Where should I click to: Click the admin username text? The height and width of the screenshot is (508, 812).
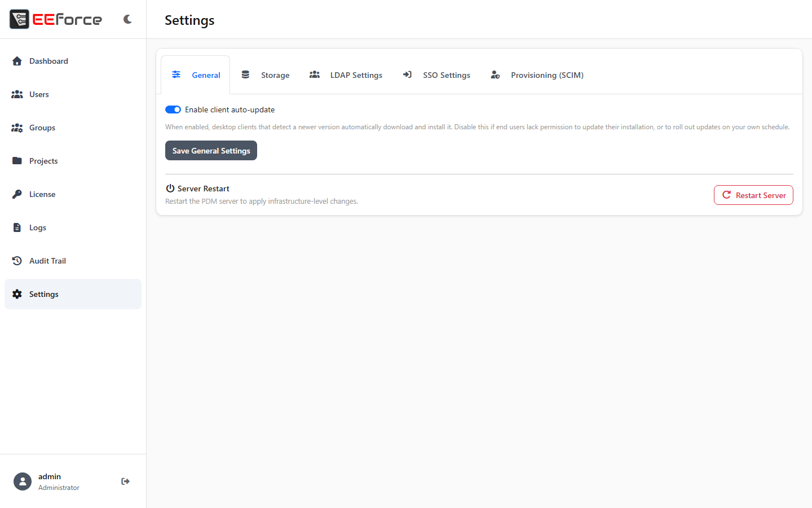pos(50,476)
